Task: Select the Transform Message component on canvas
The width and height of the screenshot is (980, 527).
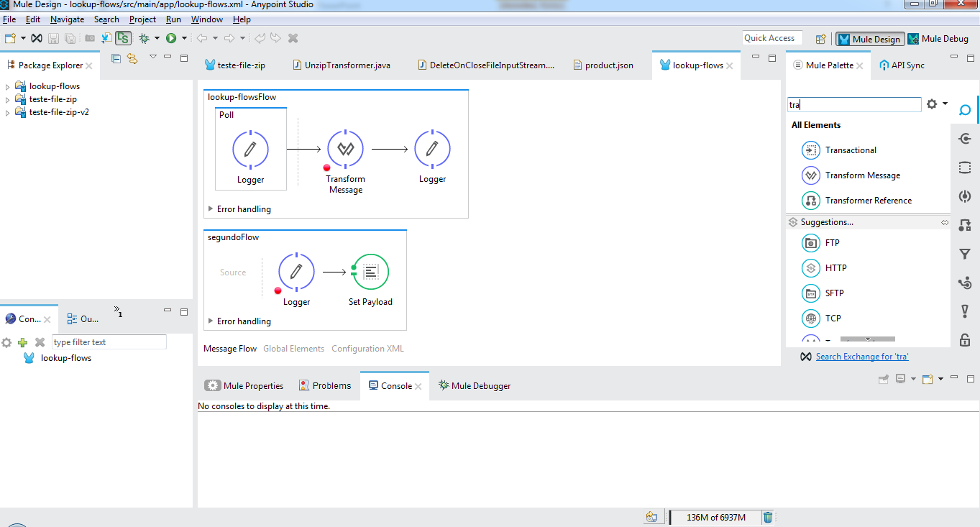Action: [x=346, y=149]
